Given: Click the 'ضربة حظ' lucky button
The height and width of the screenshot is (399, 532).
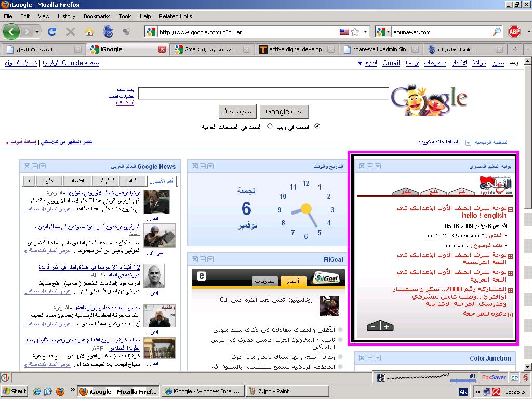Looking at the screenshot, I should point(237,112).
